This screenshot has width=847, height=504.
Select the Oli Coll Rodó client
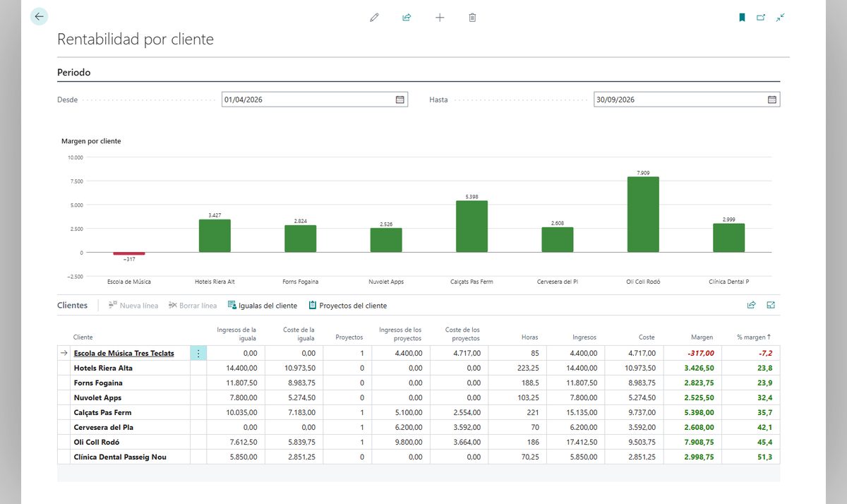coord(97,442)
